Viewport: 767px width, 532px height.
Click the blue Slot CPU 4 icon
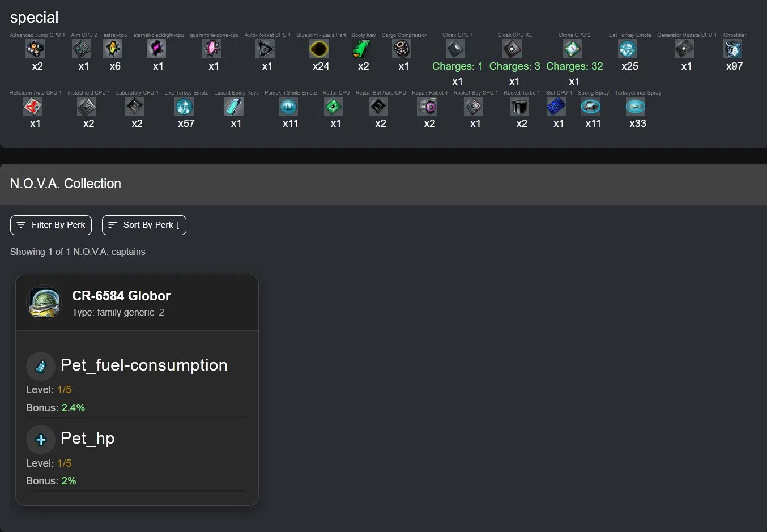click(x=556, y=107)
